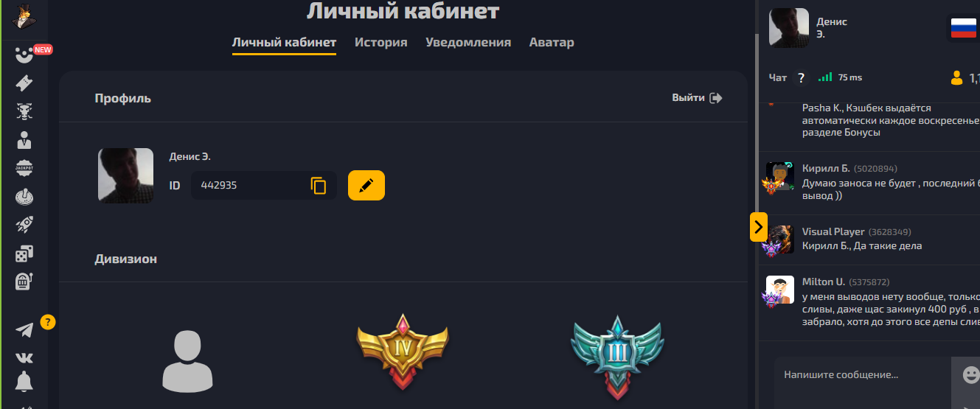
Task: Open the dice game icon
Action: pos(24,254)
